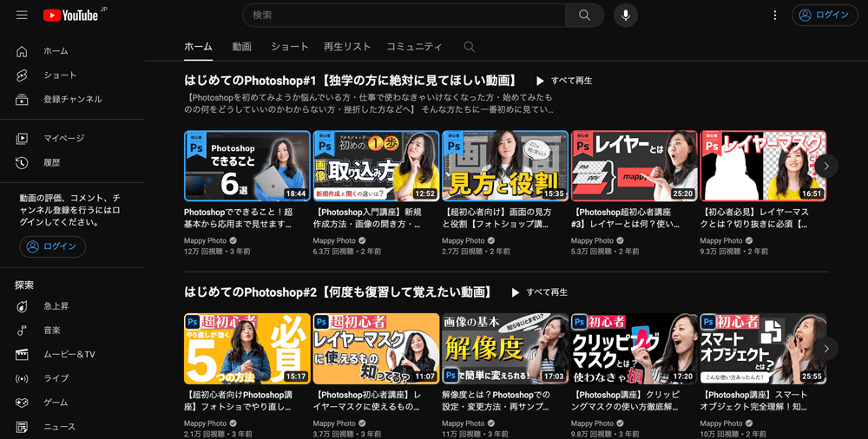Viewport: 868px width, 439px height.
Task: Open 見方と役割 thumbnail 15:35
Action: pos(505,166)
